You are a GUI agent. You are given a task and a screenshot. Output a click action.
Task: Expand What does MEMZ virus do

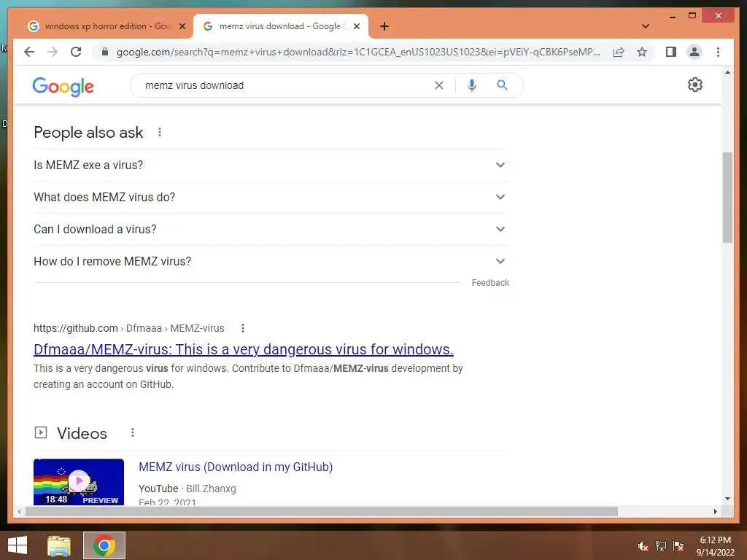coord(271,197)
